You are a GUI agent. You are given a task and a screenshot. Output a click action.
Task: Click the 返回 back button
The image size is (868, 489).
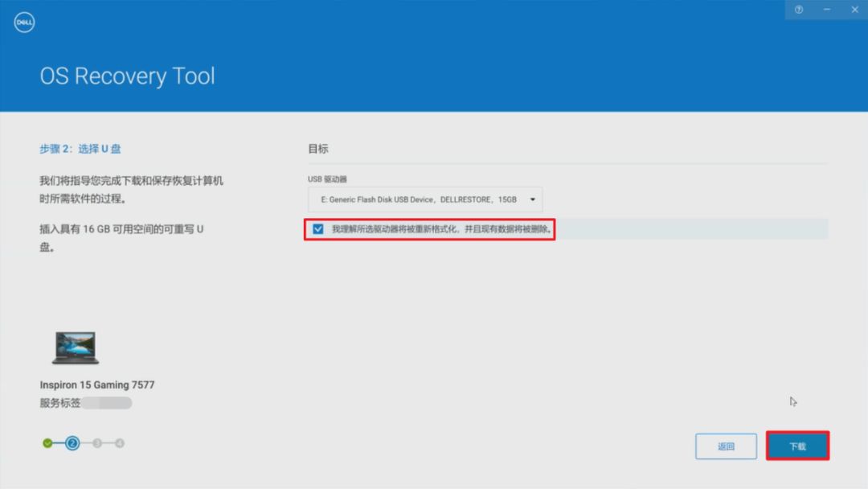click(726, 446)
